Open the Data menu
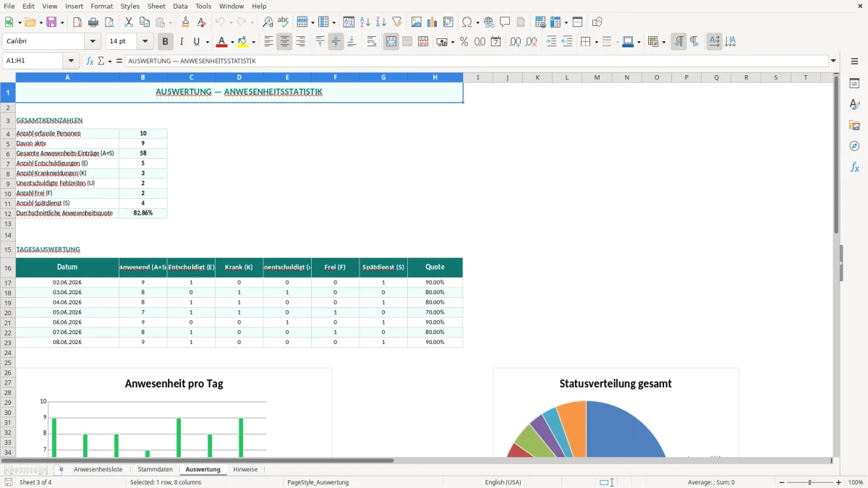868x488 pixels. [180, 6]
